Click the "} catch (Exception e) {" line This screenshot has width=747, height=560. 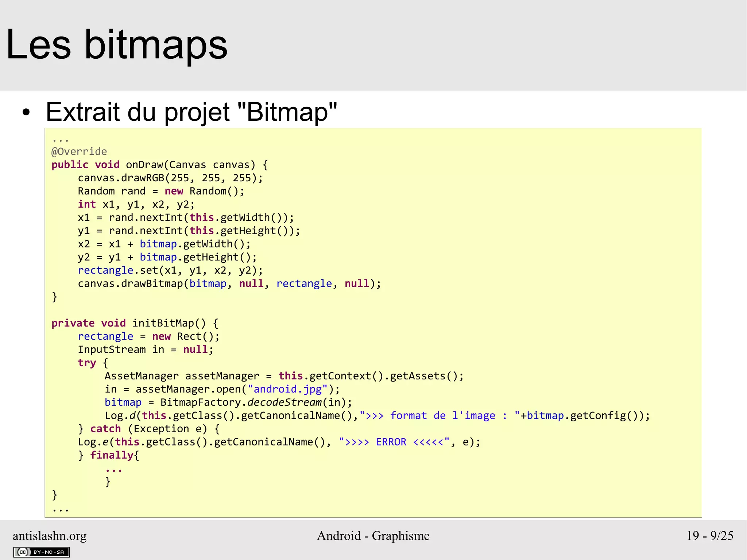(x=149, y=429)
